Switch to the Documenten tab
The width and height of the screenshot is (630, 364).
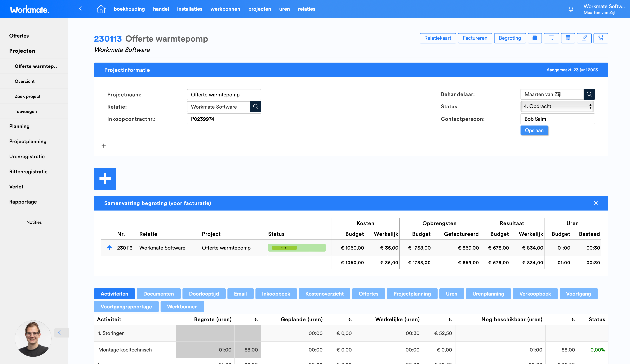pos(159,294)
